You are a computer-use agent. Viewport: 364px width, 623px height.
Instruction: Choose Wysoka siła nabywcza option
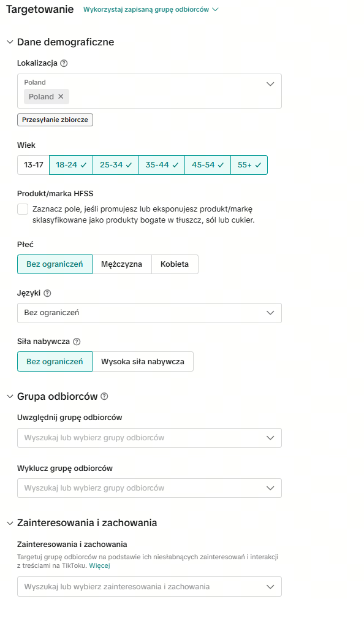pyautogui.click(x=143, y=362)
